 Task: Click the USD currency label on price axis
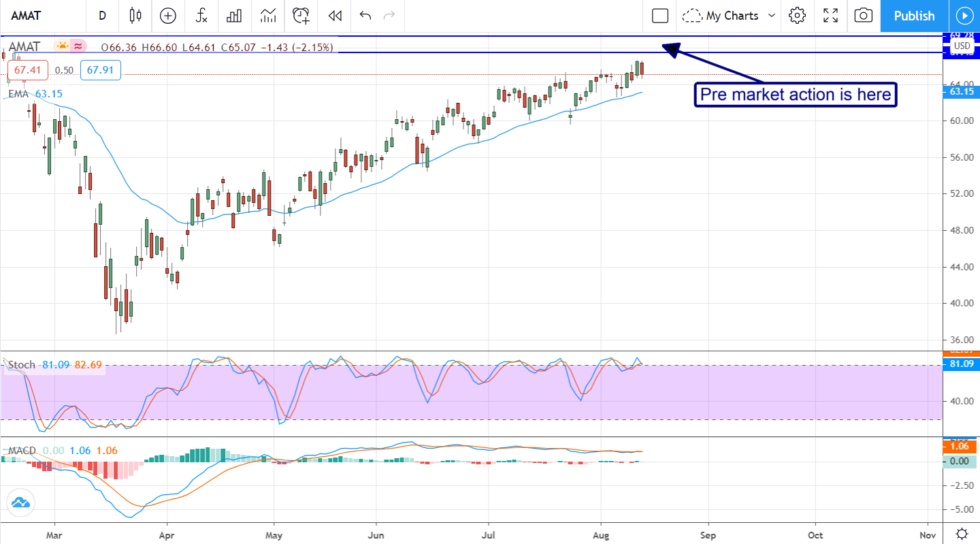(x=962, y=46)
